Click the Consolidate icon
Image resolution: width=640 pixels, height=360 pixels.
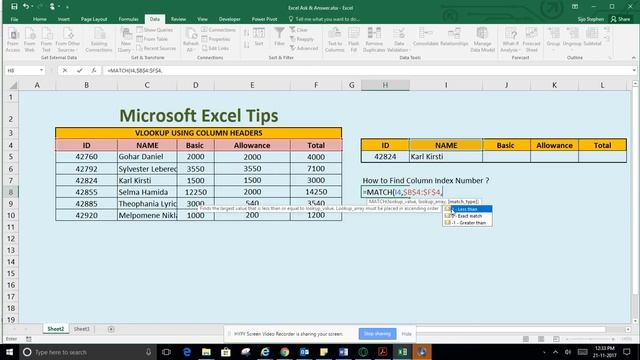425,37
